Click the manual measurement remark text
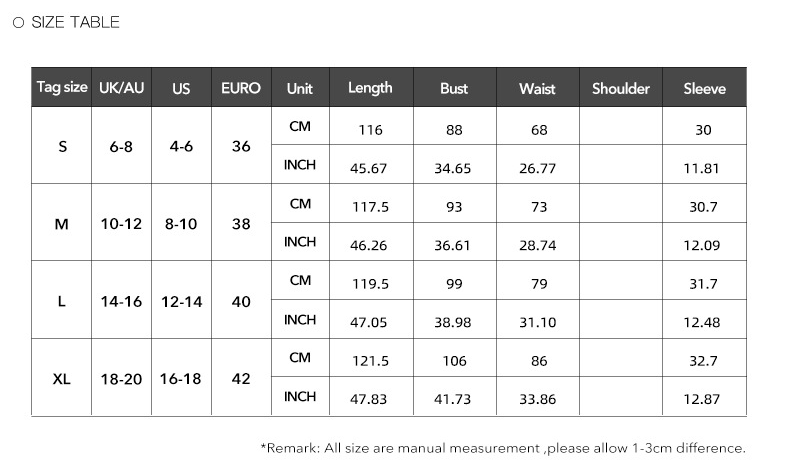 click(503, 447)
